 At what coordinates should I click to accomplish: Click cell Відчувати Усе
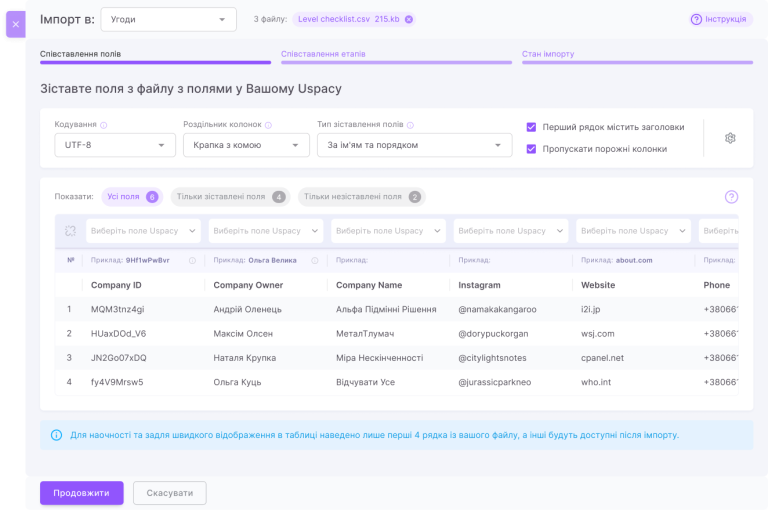365,382
